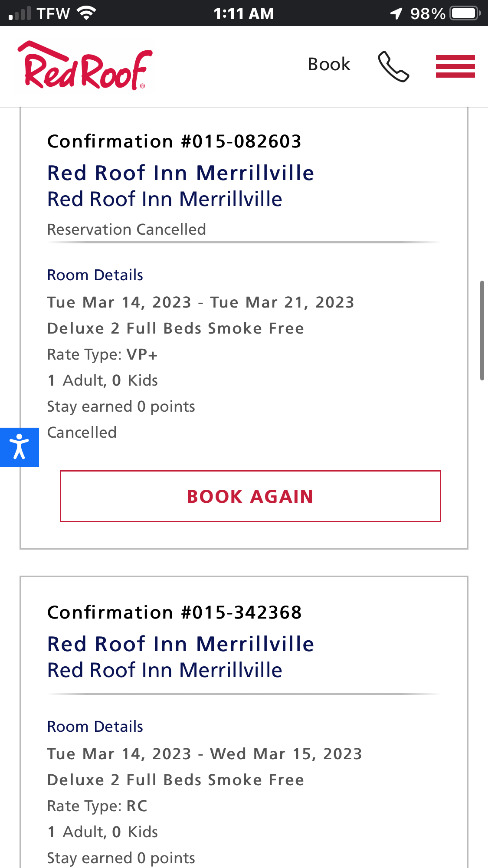The image size is (488, 868).
Task: Open non-bold Merrillville link in second reservation
Action: [165, 670]
